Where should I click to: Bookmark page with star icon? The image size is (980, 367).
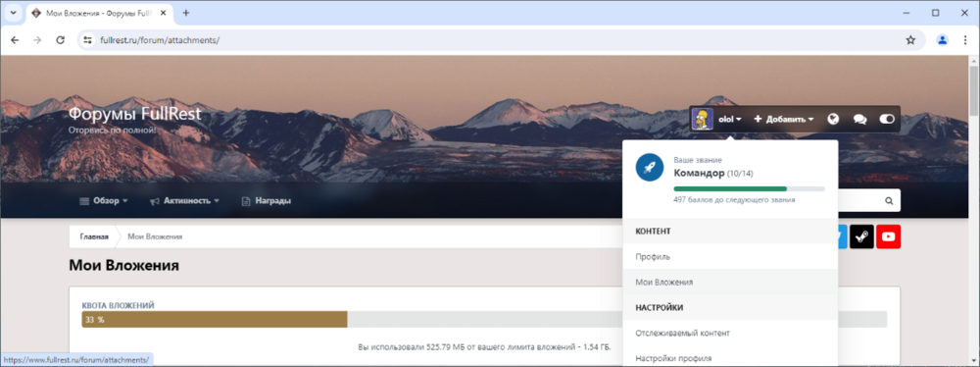point(910,40)
